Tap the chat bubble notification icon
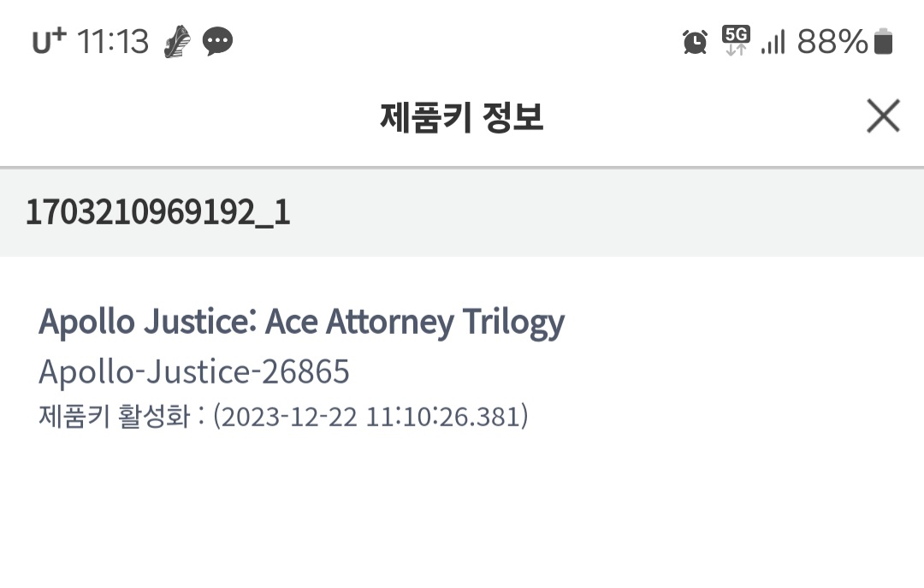 pos(218,41)
